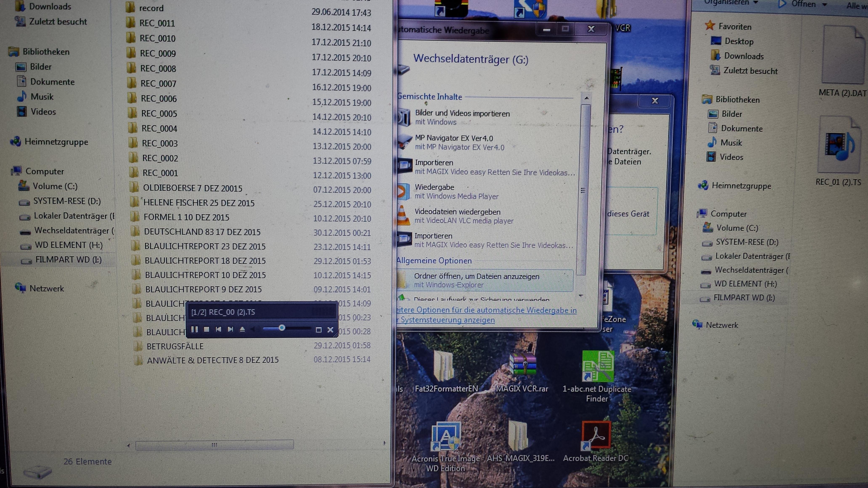Image resolution: width=868 pixels, height=488 pixels.
Task: Go to previous track in mini player
Action: [218, 329]
